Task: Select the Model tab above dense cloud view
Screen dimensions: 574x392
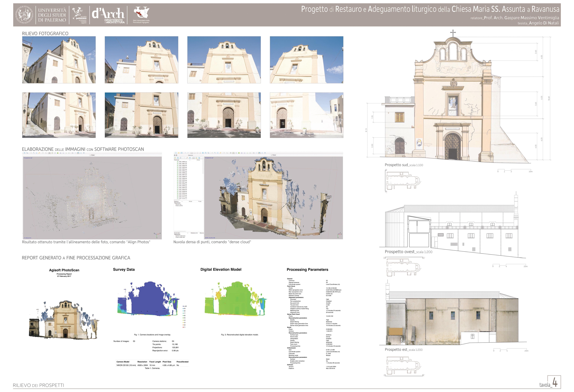Action: tap(274, 155)
